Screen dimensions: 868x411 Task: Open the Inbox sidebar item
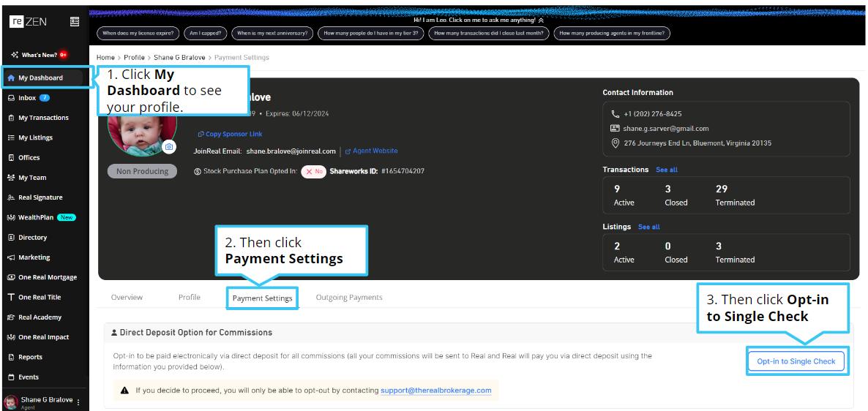coord(29,98)
